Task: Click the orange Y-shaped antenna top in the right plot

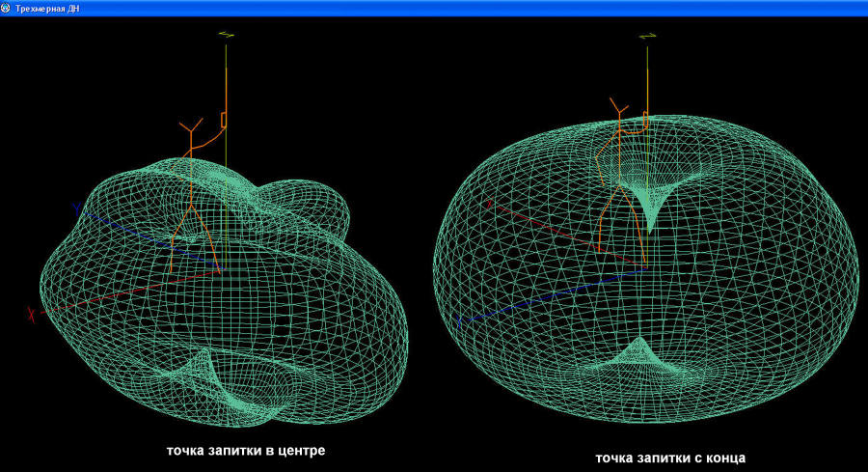Action: [617, 105]
